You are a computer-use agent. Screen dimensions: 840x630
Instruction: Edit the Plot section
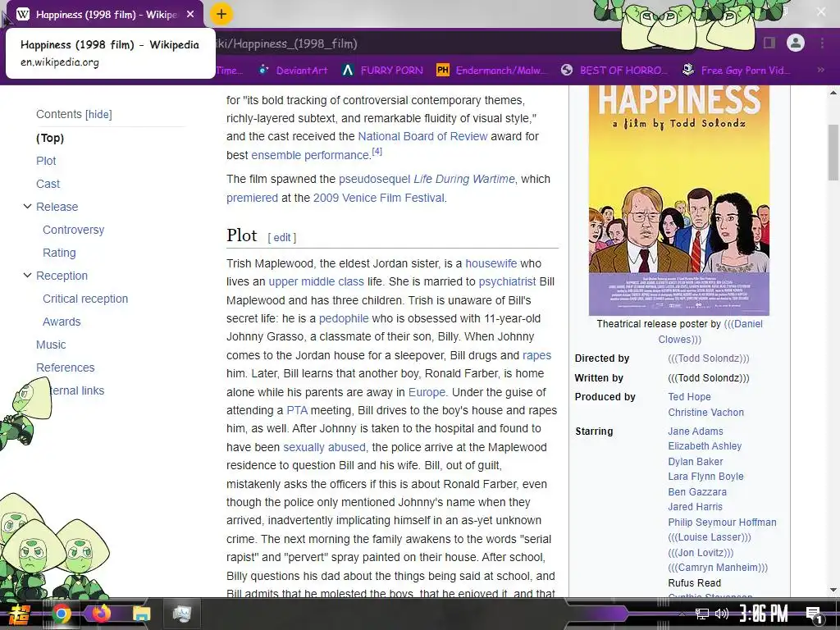click(282, 237)
